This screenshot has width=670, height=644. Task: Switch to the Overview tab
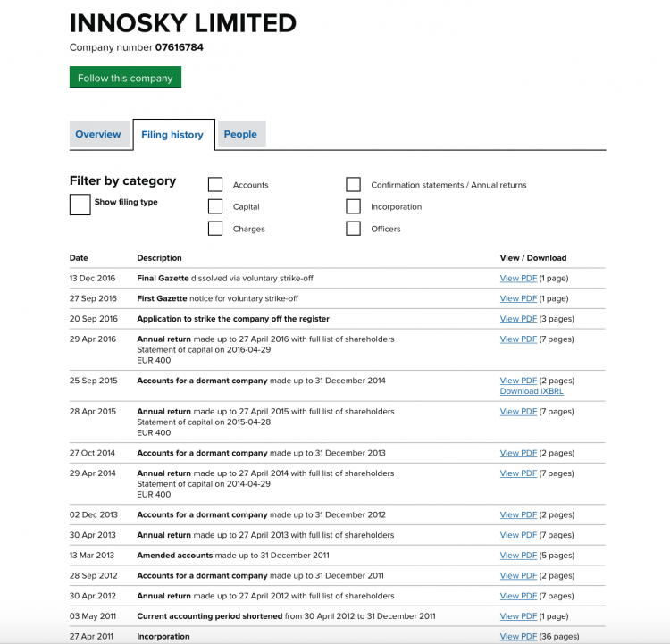(x=98, y=134)
